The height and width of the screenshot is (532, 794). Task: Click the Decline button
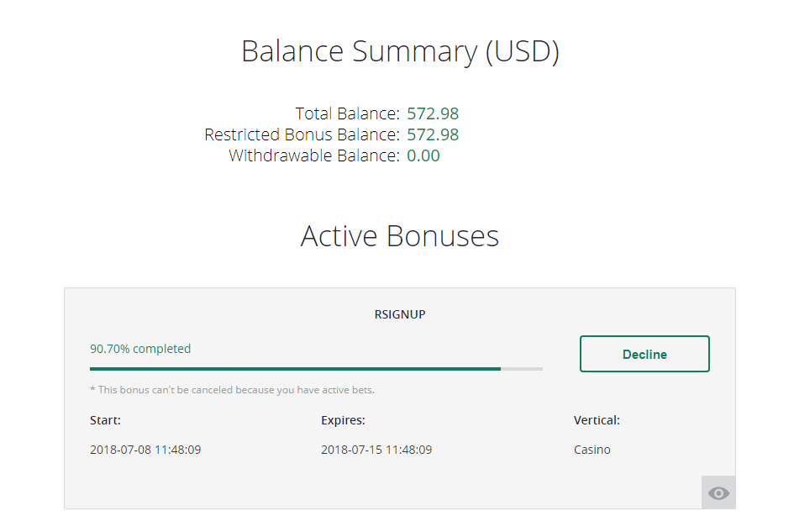pyautogui.click(x=644, y=354)
